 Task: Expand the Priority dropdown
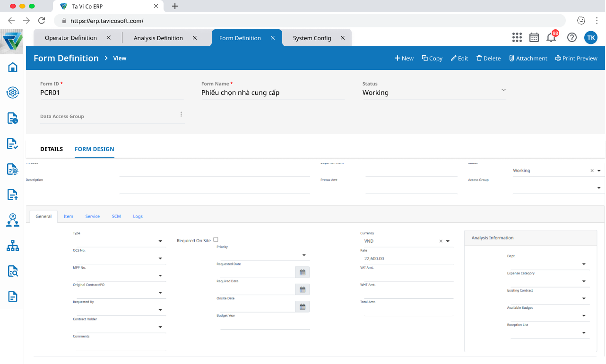point(304,255)
